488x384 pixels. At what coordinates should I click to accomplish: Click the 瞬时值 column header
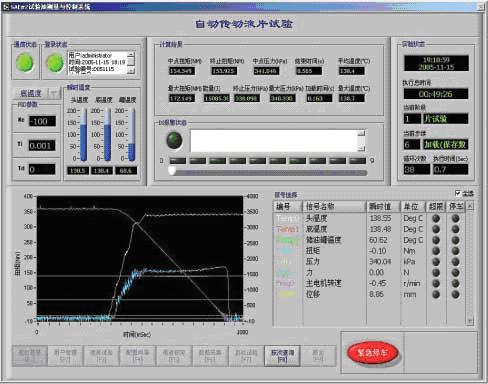click(383, 206)
